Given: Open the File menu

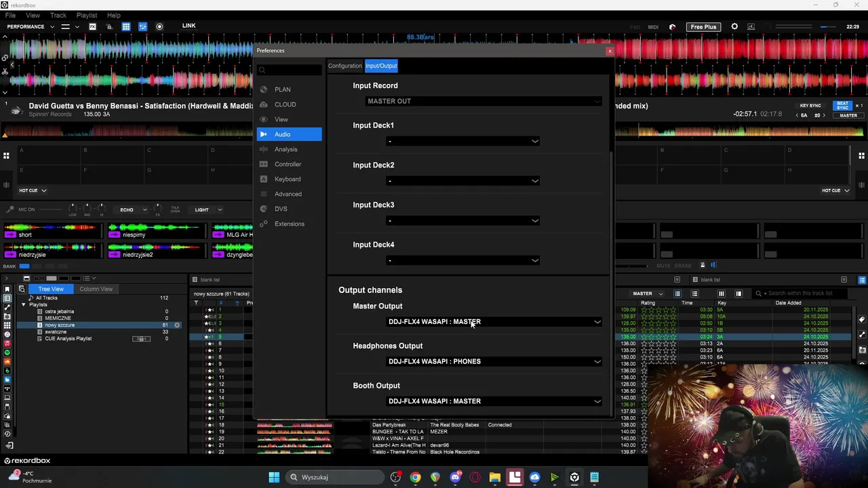Looking at the screenshot, I should (x=10, y=15).
